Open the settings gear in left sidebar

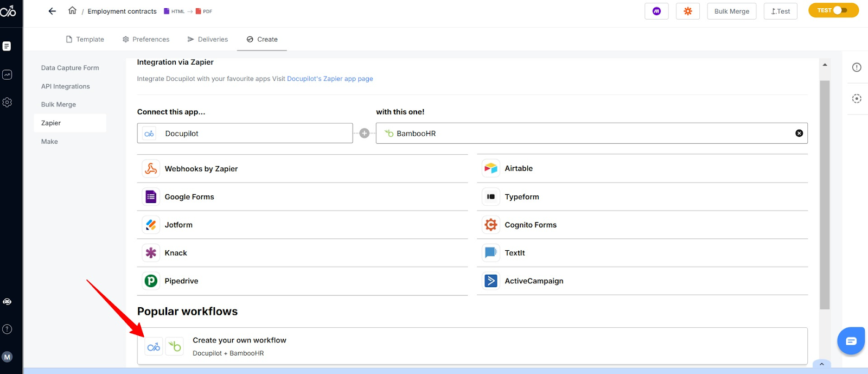coord(7,102)
